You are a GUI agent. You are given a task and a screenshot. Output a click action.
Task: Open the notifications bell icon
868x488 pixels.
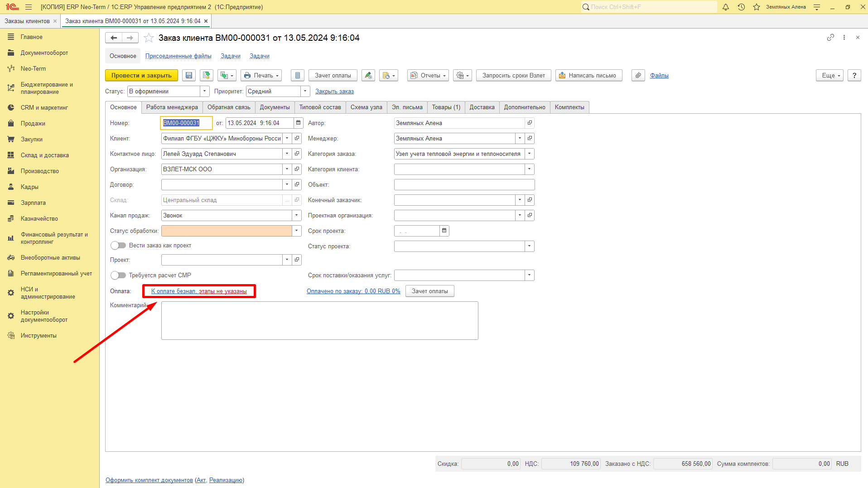(726, 7)
